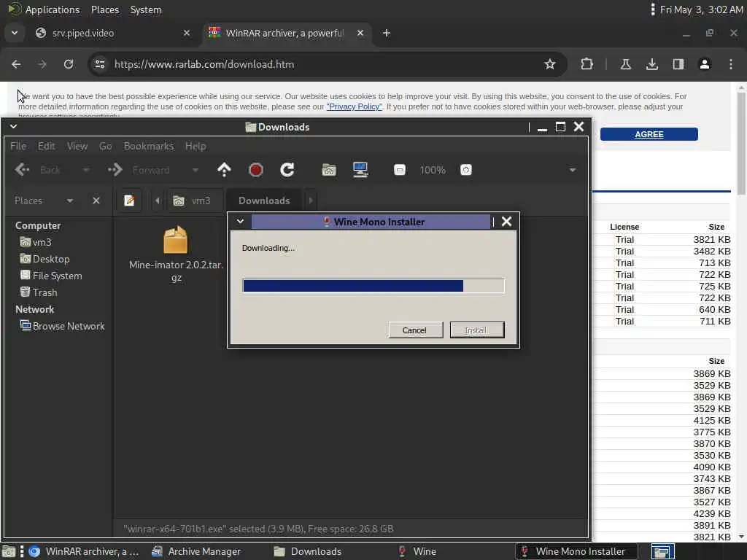Open the Edit menu in Downloads window

pyautogui.click(x=46, y=146)
